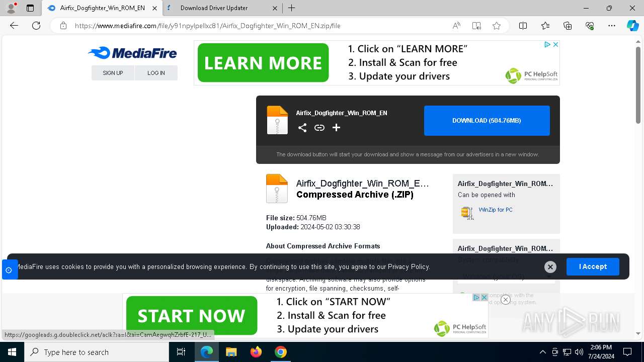Open the notification center icon

point(627,352)
